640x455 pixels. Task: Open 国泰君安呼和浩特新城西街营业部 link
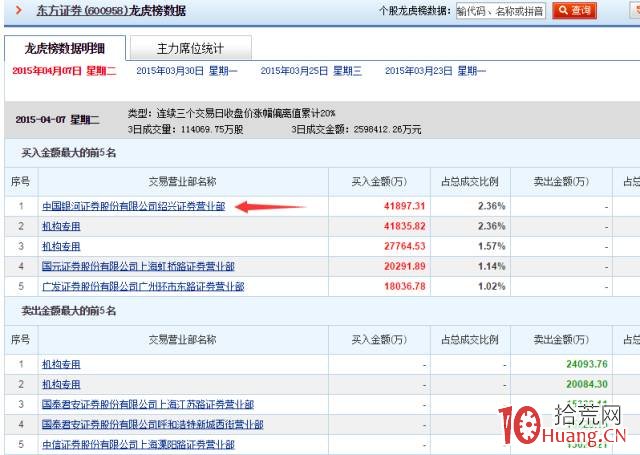[x=153, y=424]
